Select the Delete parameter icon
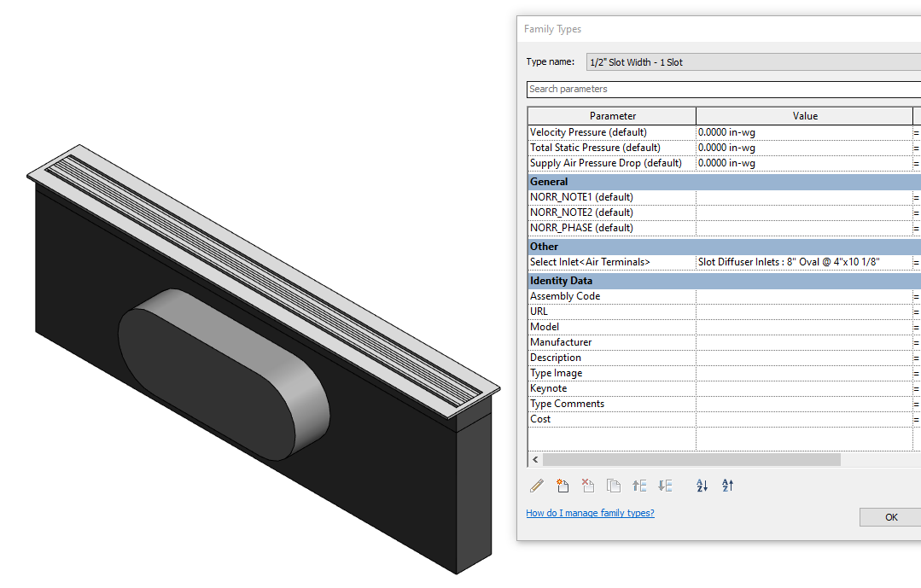921x588 pixels. click(x=587, y=485)
